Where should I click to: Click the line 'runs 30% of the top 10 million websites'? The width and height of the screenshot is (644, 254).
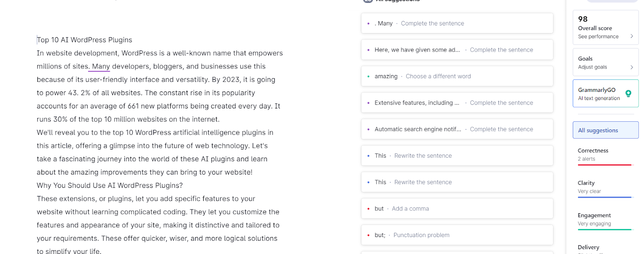coord(128,119)
